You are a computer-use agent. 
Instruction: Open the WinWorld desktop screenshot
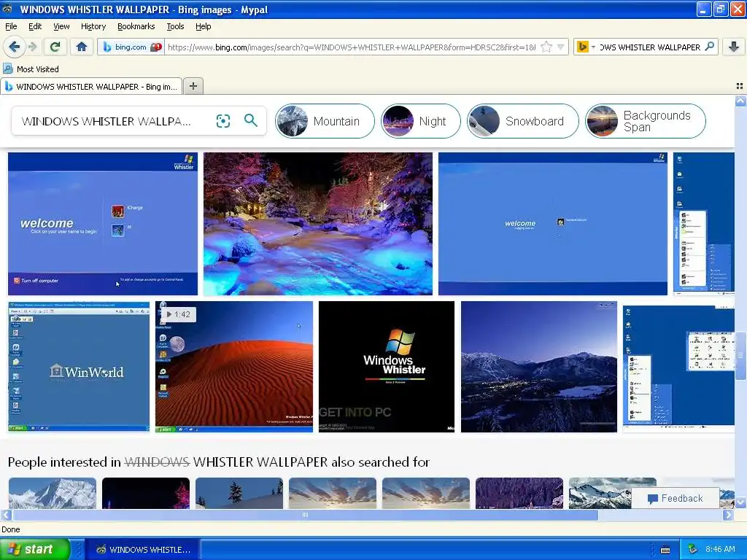(x=79, y=367)
